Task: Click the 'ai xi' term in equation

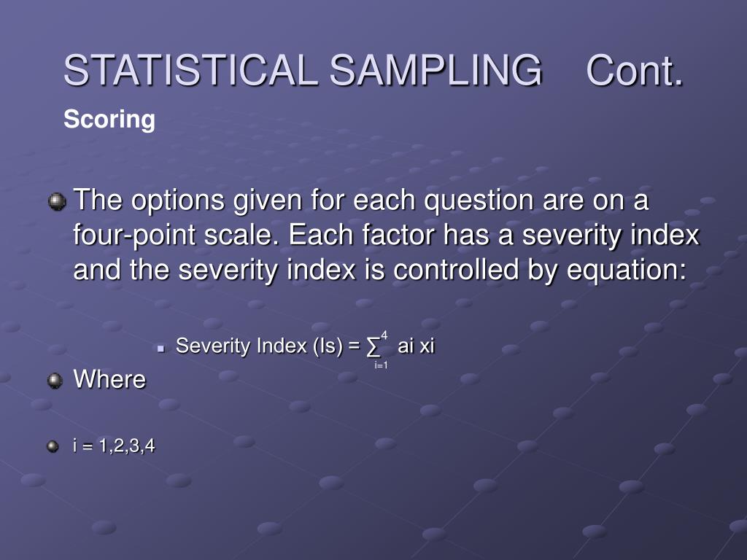Action: coord(416,346)
